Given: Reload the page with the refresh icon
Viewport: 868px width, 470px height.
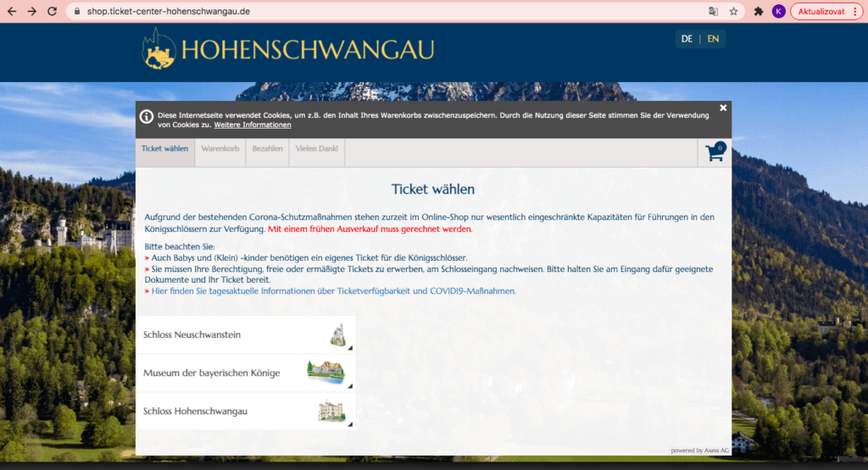Looking at the screenshot, I should [x=53, y=12].
